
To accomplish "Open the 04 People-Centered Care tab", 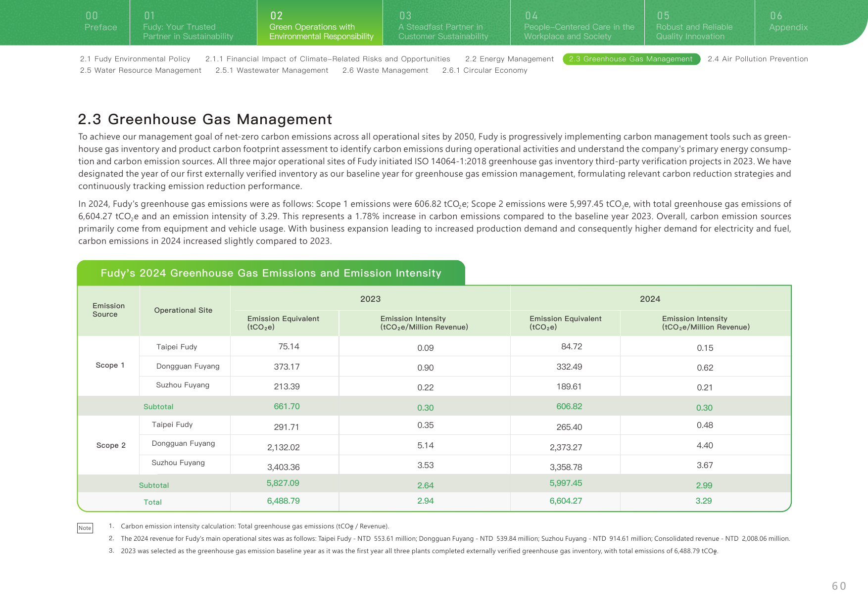I will tap(578, 22).
